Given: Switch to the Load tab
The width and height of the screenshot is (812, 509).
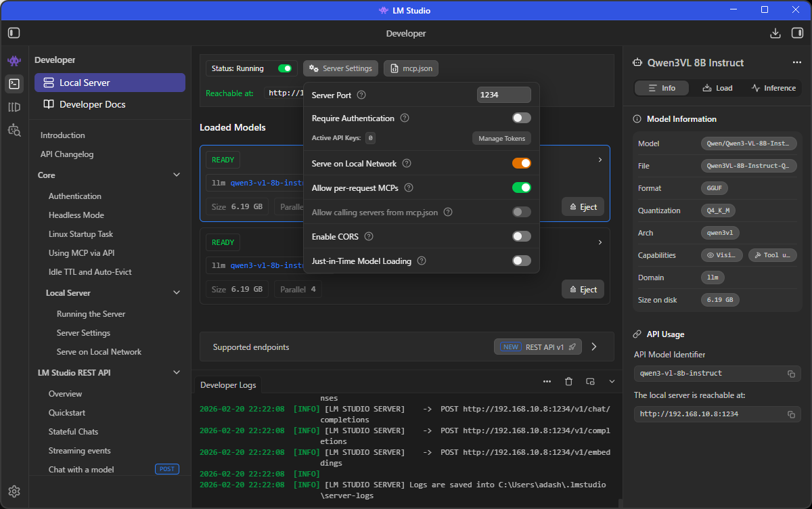Looking at the screenshot, I should coord(717,88).
